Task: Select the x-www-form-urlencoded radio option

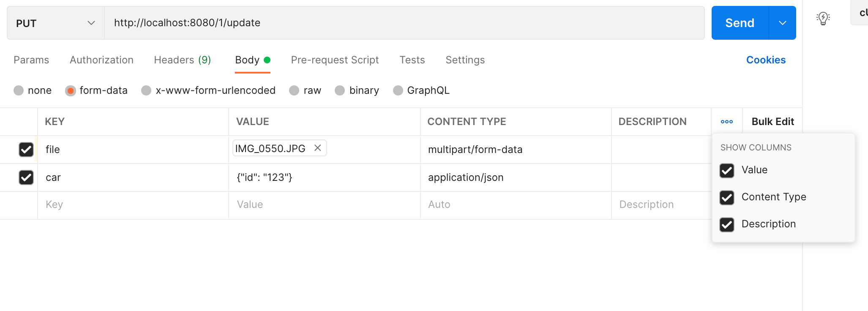Action: (146, 90)
